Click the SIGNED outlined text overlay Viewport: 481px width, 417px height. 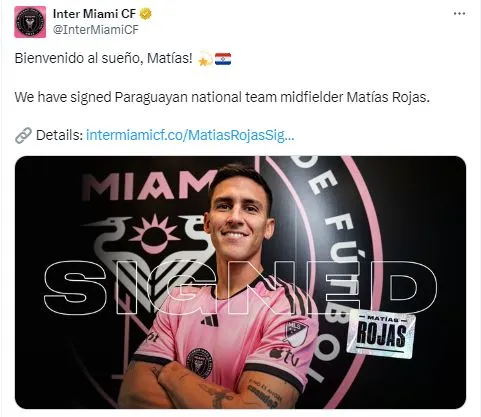(240, 288)
